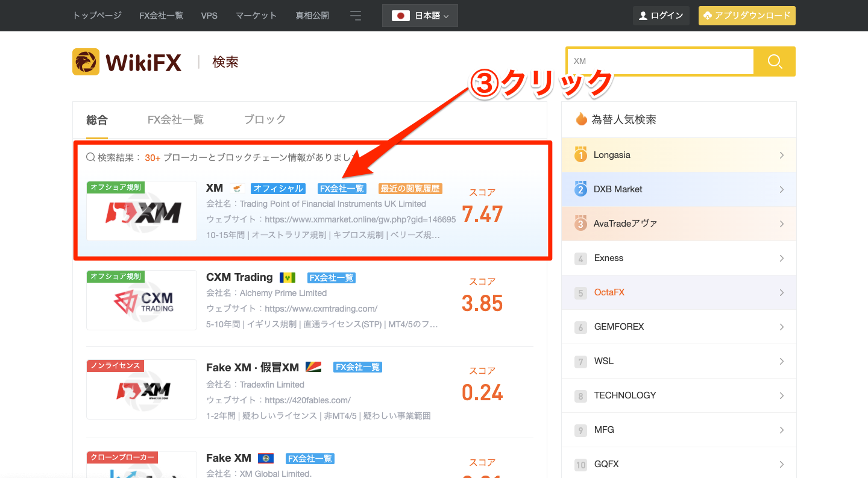Click the red ノンライセンス badge

(x=116, y=365)
